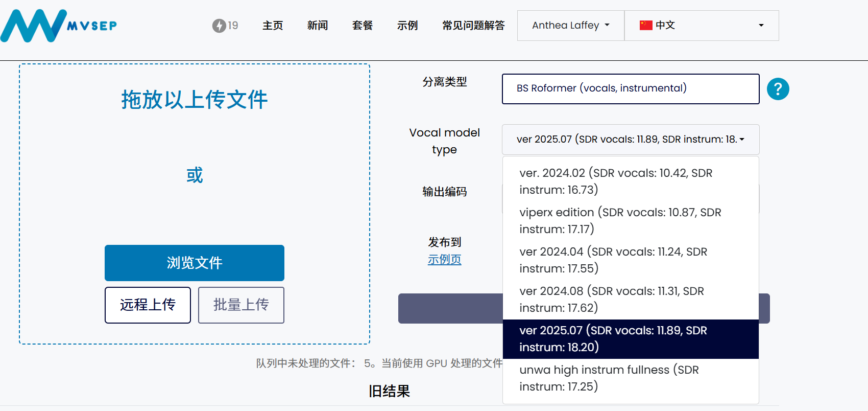The height and width of the screenshot is (411, 868).
Task: Click the language selector arrow
Action: [760, 25]
